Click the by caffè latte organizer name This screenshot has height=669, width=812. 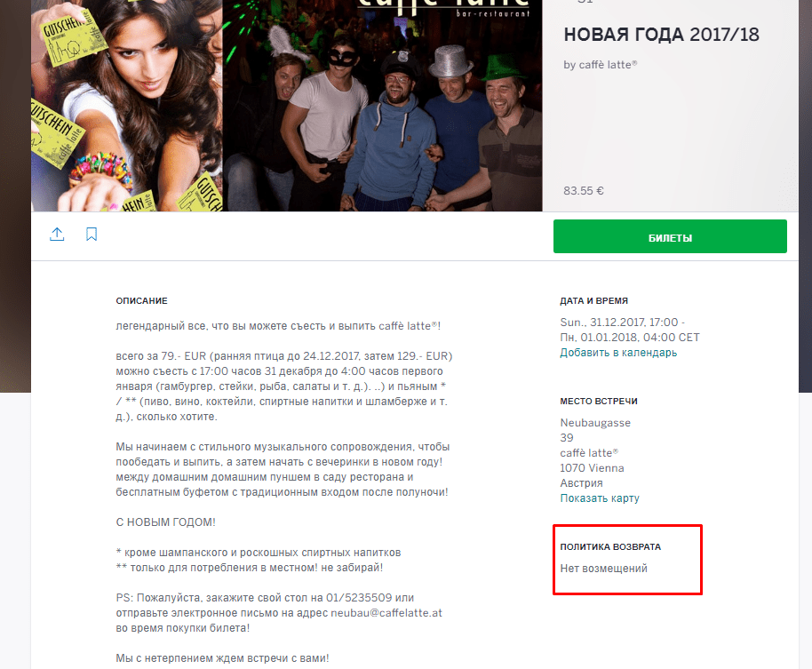tap(601, 65)
